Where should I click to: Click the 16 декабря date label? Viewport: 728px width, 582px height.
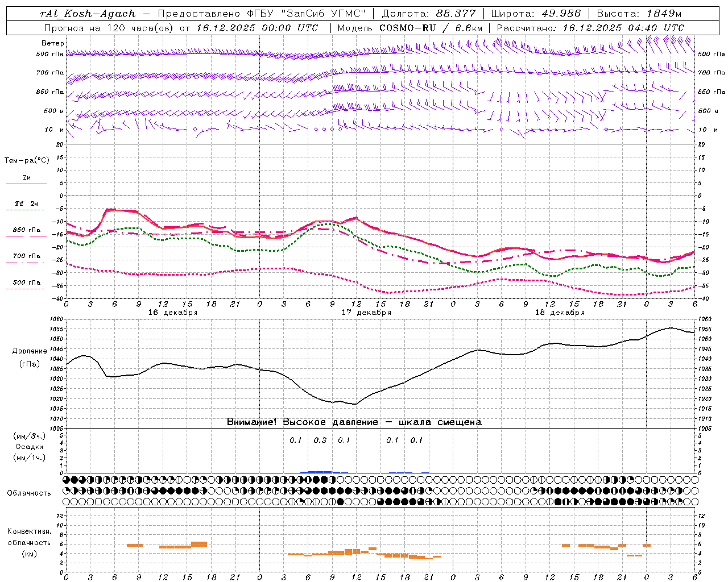coord(173,313)
